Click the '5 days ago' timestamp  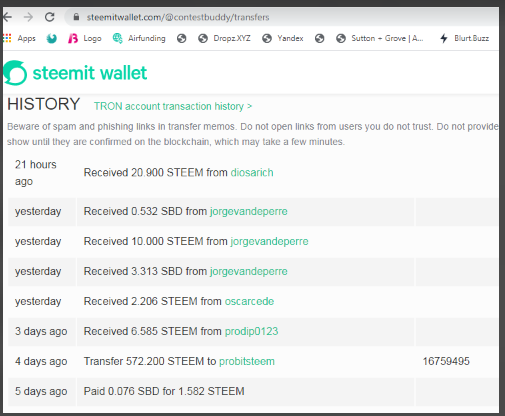[41, 391]
